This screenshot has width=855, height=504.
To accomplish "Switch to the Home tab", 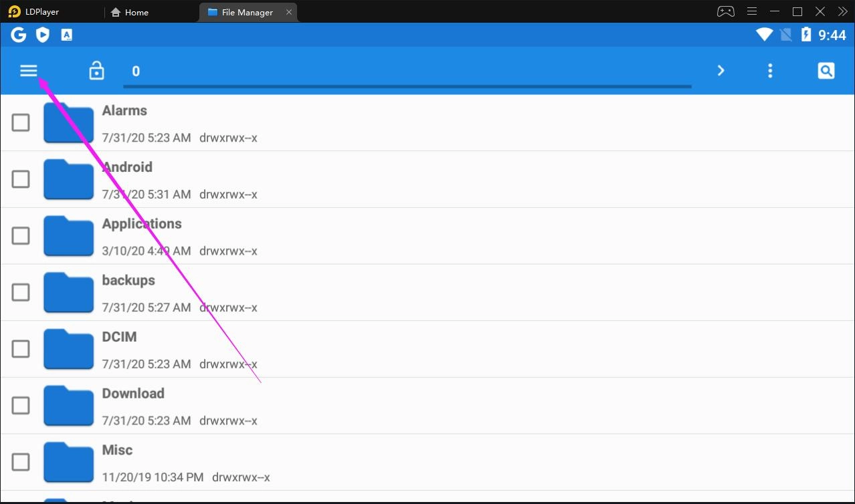I will click(x=130, y=11).
